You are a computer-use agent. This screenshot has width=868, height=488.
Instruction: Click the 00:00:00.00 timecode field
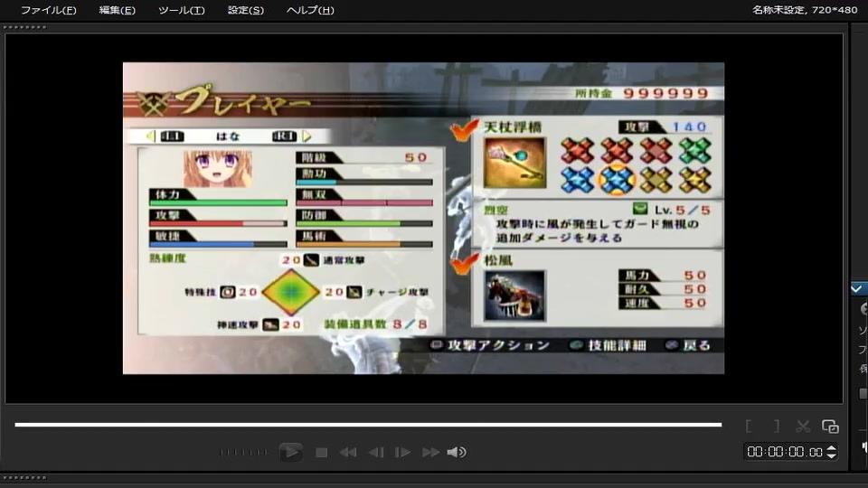pos(785,452)
